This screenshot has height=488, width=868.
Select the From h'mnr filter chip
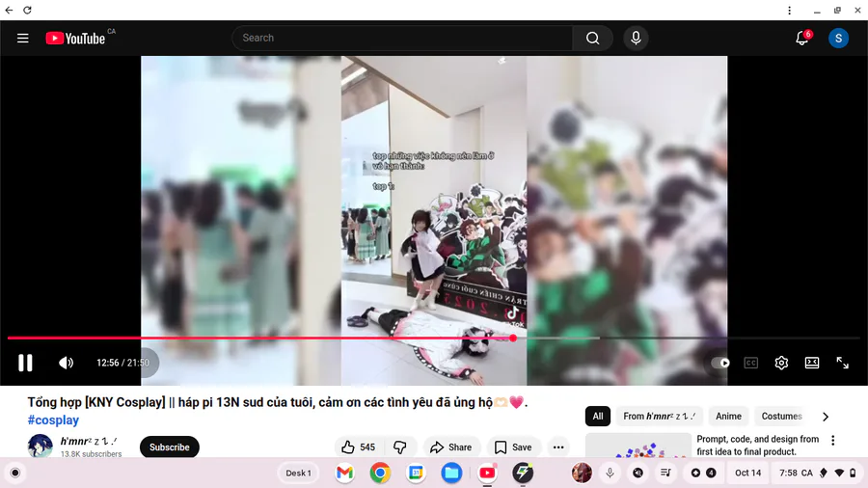click(659, 416)
